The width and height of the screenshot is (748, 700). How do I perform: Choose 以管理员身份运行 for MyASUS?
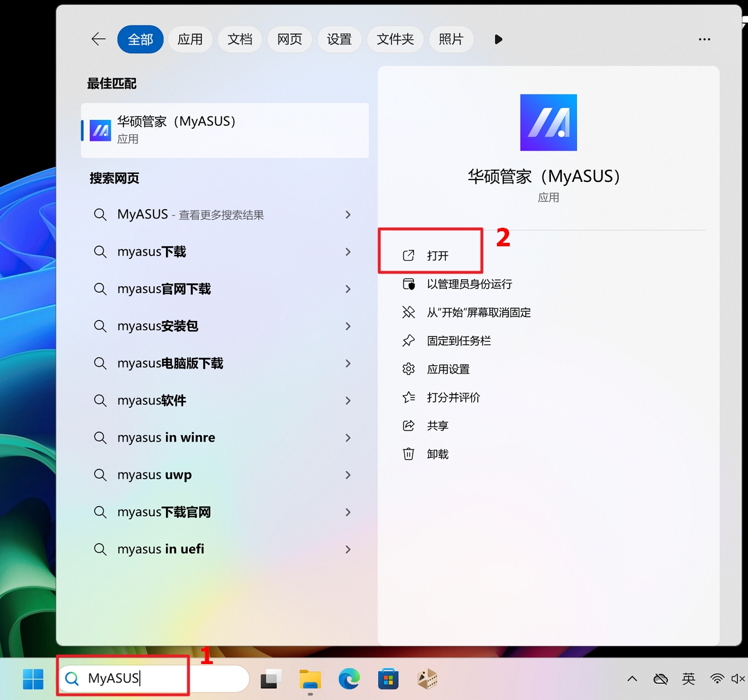tap(469, 285)
